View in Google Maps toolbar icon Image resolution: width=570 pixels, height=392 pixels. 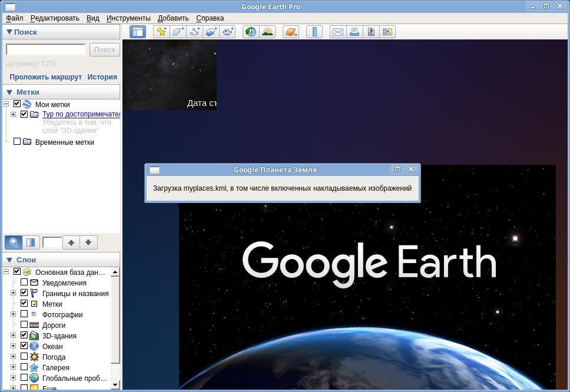click(387, 32)
